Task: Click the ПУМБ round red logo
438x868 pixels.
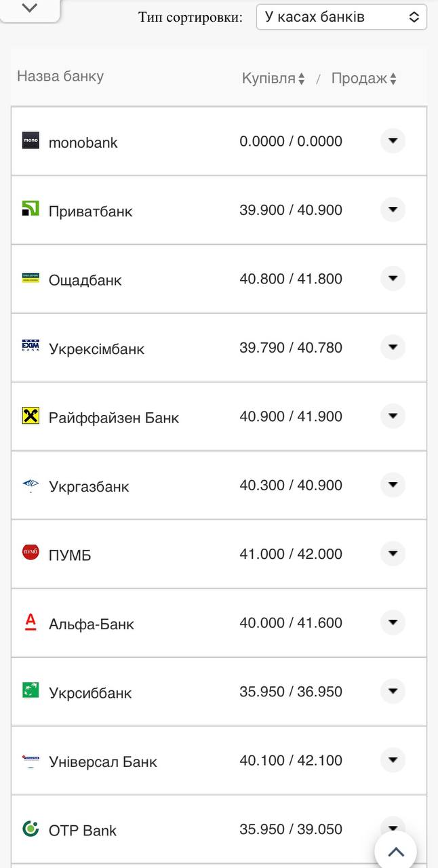Action: coord(30,554)
